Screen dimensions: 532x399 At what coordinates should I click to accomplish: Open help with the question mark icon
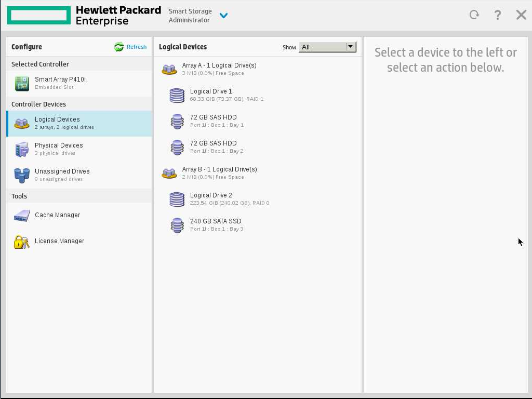(497, 15)
